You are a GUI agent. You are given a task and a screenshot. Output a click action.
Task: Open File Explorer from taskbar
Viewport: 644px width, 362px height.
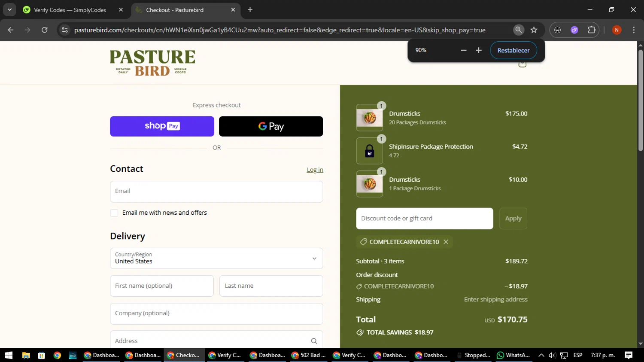[x=26, y=355]
